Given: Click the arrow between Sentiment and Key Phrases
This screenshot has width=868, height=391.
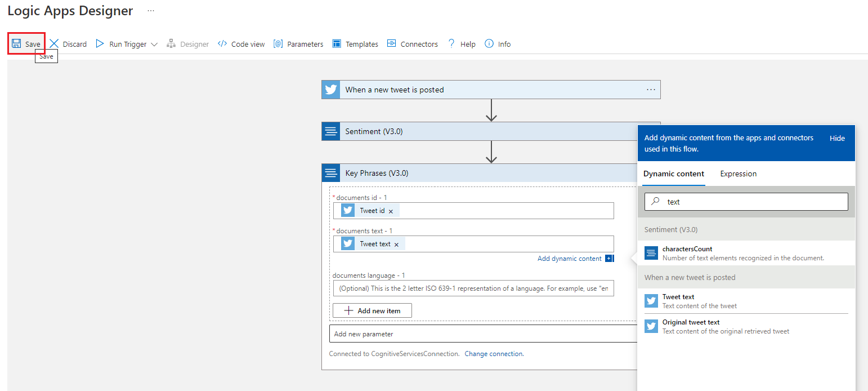Looking at the screenshot, I should (x=491, y=152).
